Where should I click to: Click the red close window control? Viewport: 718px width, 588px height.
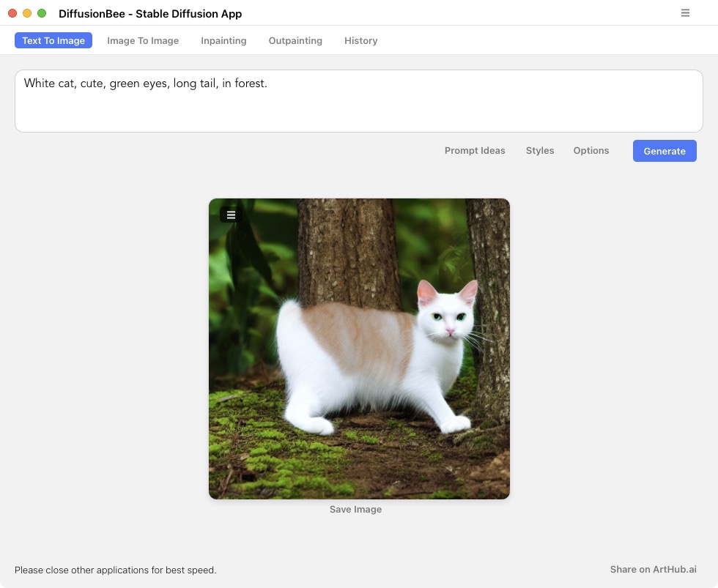[x=12, y=12]
